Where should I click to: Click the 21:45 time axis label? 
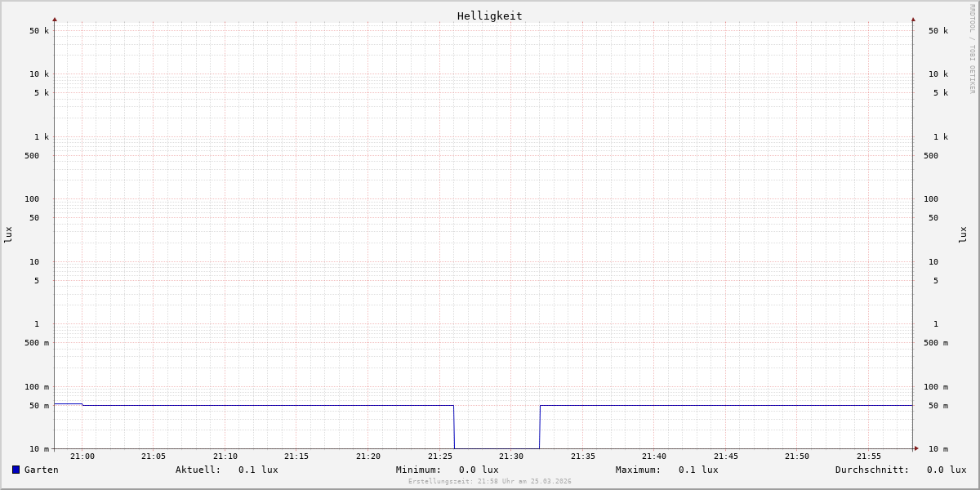pyautogui.click(x=726, y=457)
